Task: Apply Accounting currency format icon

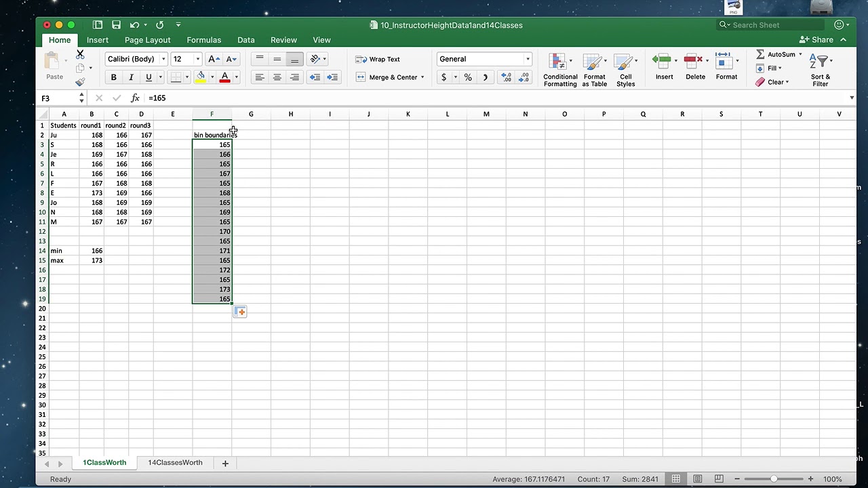Action: point(443,77)
